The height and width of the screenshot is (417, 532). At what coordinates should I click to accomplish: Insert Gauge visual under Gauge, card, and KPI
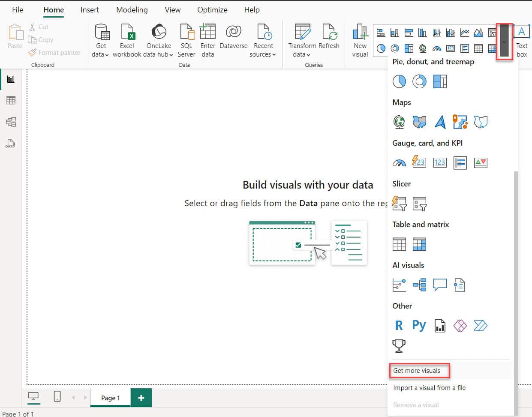point(399,162)
